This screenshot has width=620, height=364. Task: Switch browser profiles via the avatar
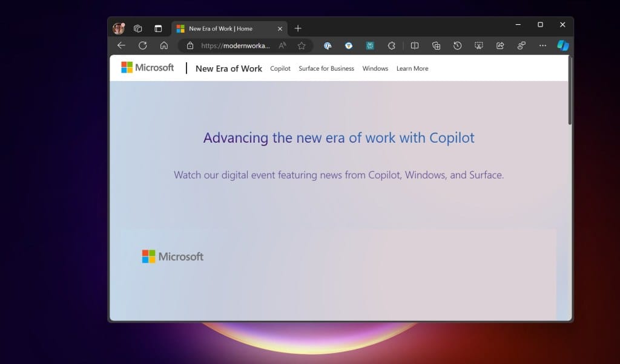tap(118, 28)
